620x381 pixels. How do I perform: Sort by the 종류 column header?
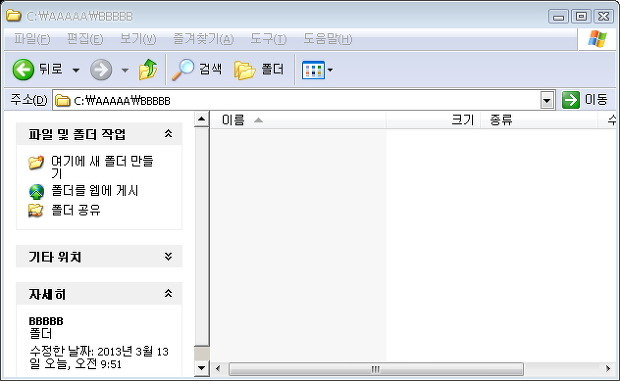click(539, 120)
